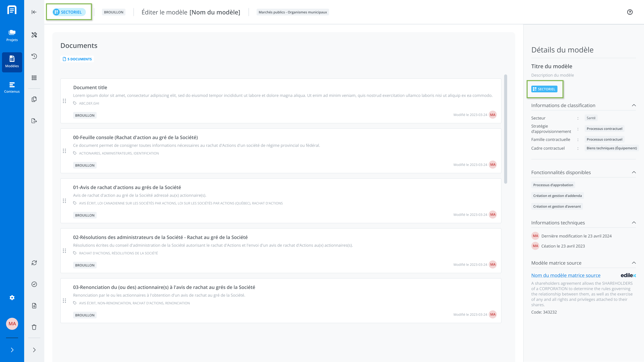The image size is (644, 362).
Task: Expand the secondary sidebar chevron
Action: 34,350
